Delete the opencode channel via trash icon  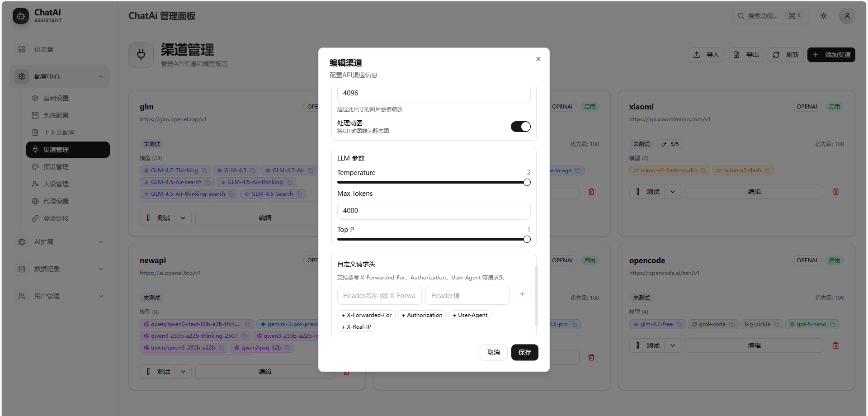(836, 345)
